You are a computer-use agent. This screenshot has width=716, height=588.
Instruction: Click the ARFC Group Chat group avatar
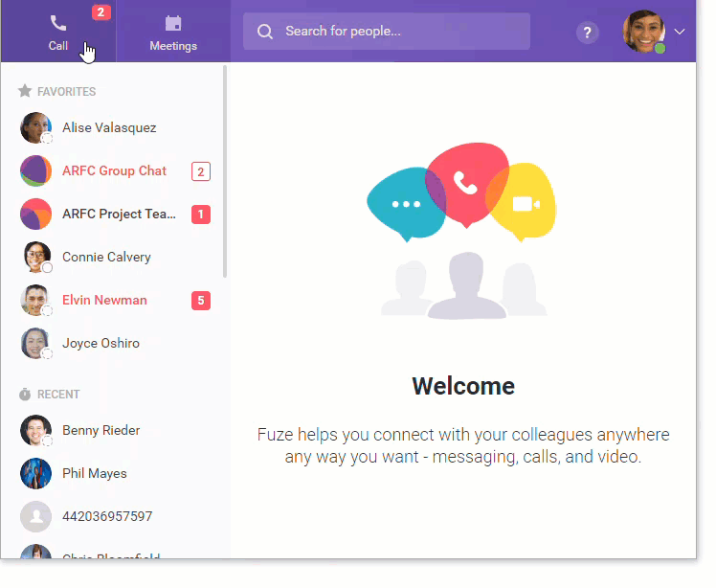click(35, 170)
